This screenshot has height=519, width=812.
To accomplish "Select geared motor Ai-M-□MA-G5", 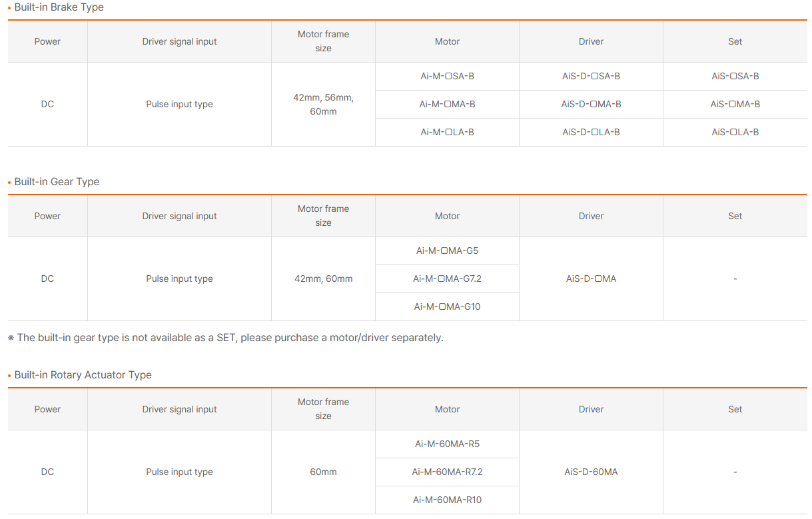I will click(x=447, y=251).
